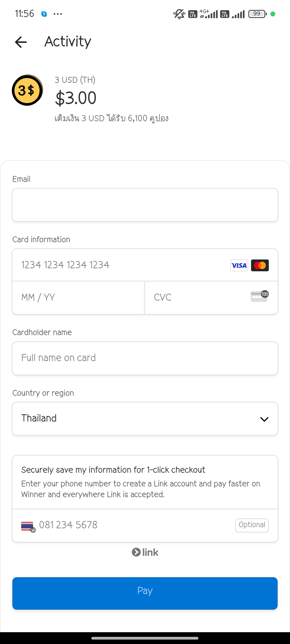Viewport: 290px width, 644px height.
Task: Tap the Optional label in phone field
Action: point(252,525)
